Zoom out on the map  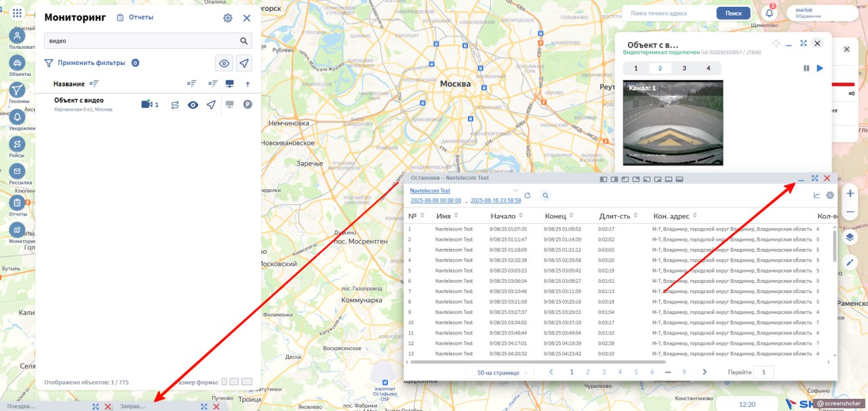click(850, 212)
